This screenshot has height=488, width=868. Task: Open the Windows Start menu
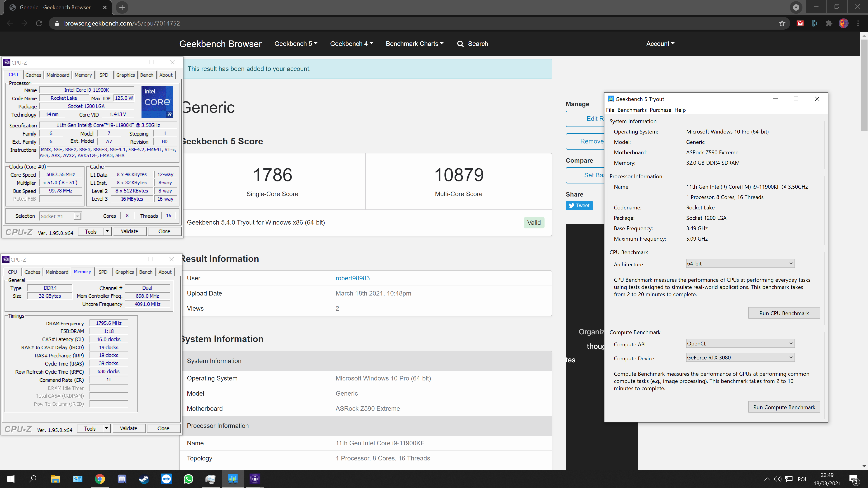(11, 479)
